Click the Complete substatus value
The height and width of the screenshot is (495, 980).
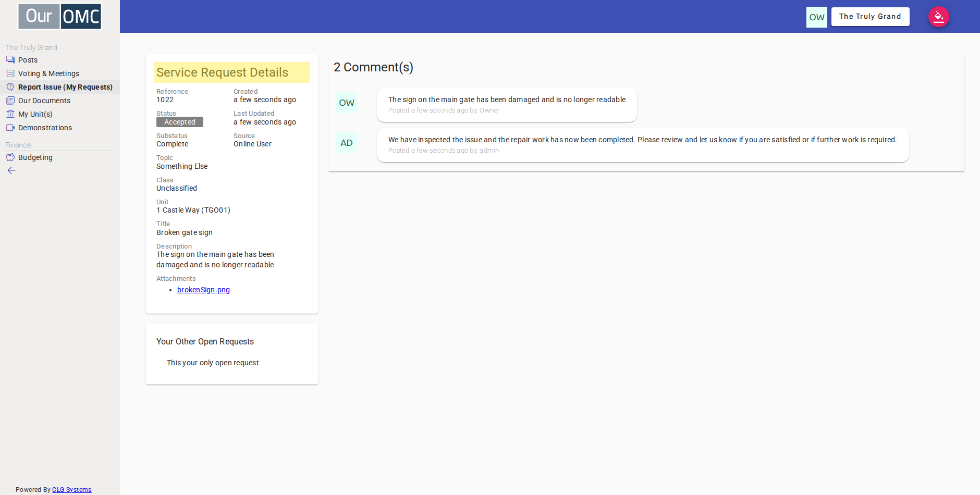[172, 144]
